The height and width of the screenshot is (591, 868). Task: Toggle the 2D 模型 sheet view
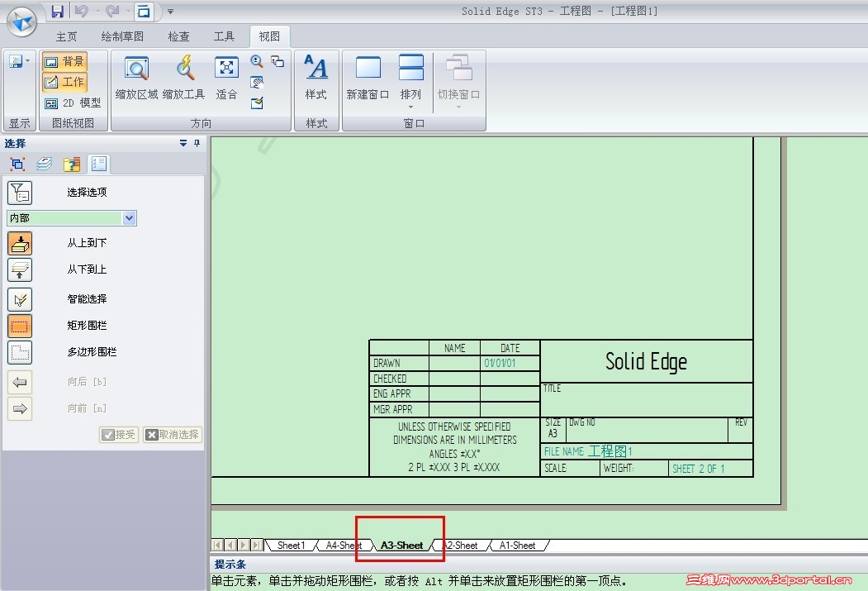73,103
